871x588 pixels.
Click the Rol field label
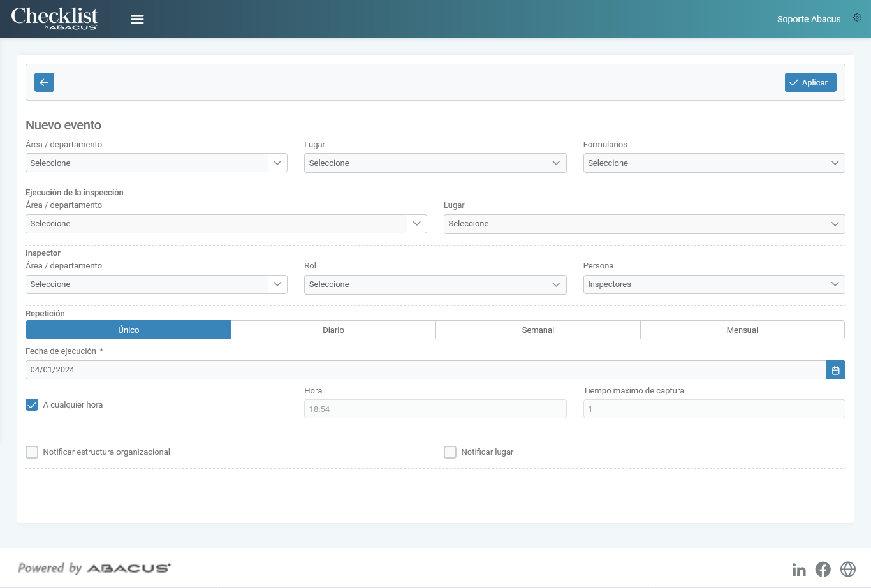pos(311,266)
